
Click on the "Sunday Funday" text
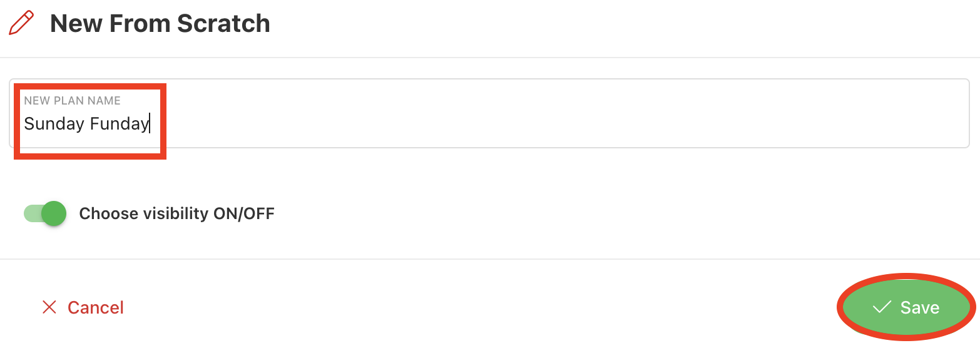tap(86, 124)
